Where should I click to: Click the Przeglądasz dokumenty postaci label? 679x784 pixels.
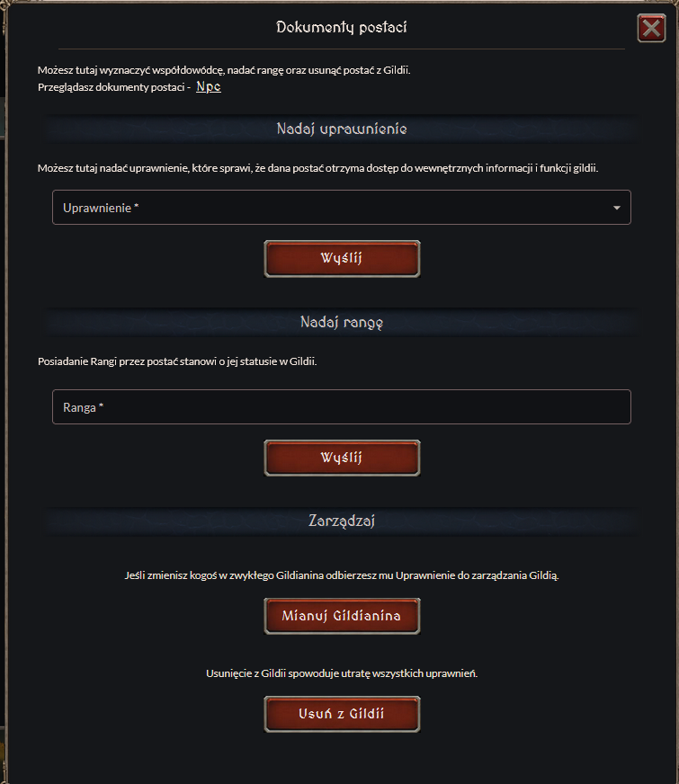[x=113, y=88]
